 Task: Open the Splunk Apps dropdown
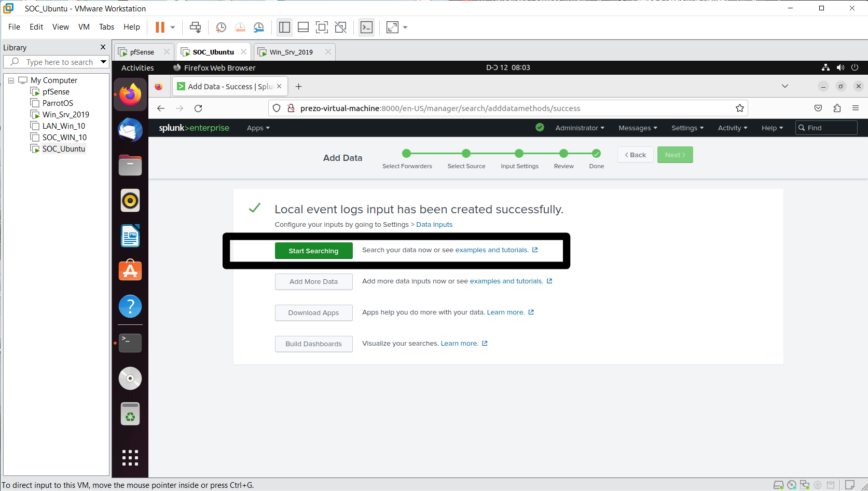(x=258, y=128)
